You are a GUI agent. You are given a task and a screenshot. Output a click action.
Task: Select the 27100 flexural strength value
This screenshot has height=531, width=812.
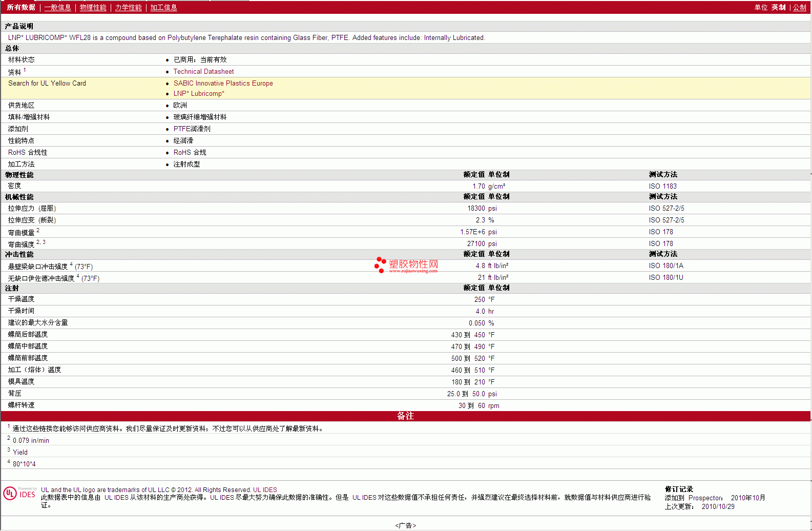(476, 244)
